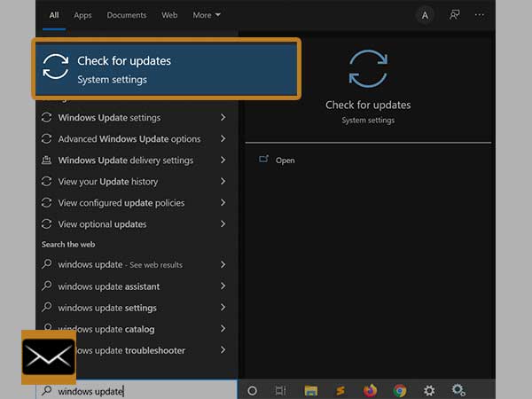Click the Cortana circle taskbar icon
Screen dimensions: 532x399
coord(252,391)
